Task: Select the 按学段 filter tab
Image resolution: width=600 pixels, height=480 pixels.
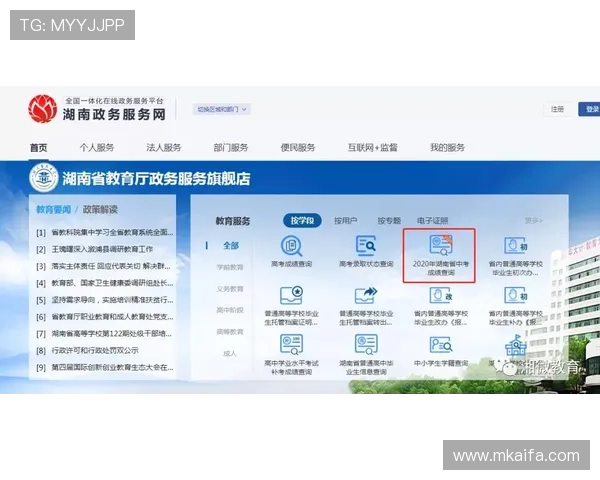Action: coord(302,220)
